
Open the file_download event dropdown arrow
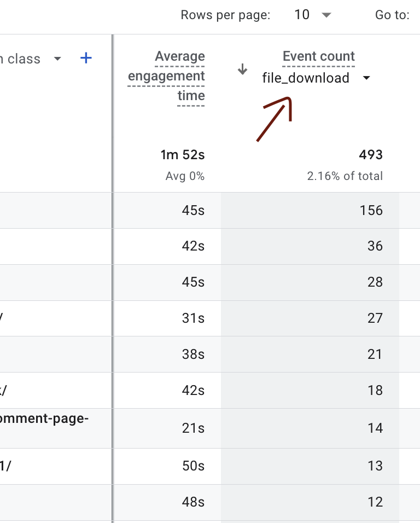click(x=366, y=78)
